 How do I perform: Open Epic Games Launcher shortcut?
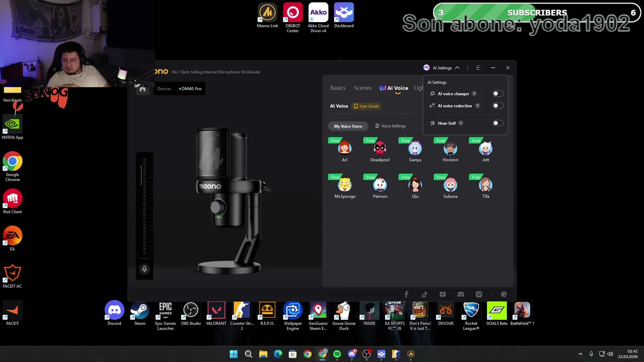coord(165,316)
